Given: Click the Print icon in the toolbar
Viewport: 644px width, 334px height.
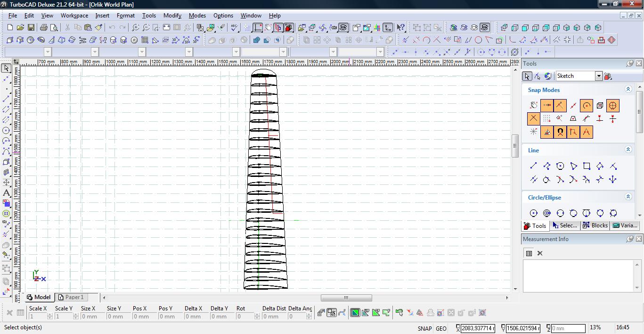Looking at the screenshot, I should pyautogui.click(x=44, y=28).
